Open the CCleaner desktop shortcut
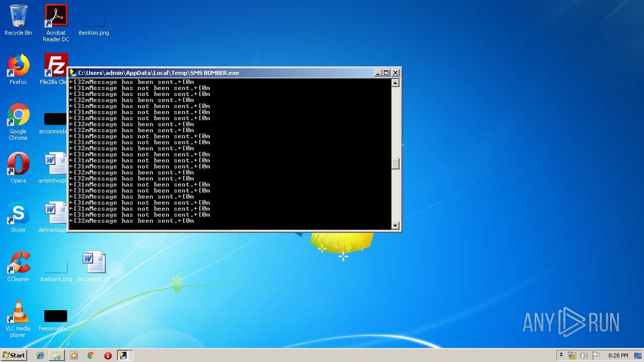 tap(18, 266)
